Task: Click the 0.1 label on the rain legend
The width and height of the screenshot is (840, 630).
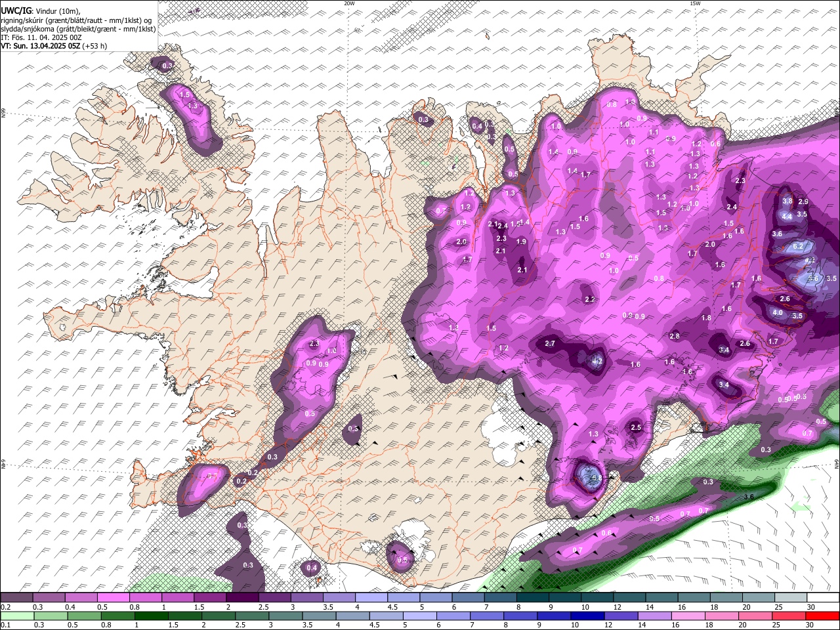Action: 6,625
